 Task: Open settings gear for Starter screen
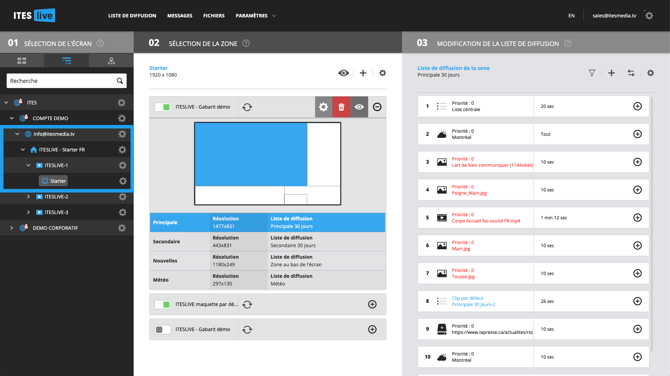click(x=123, y=181)
